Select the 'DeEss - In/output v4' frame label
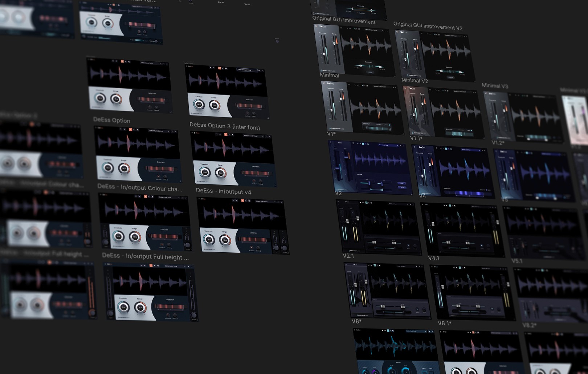 pos(224,191)
